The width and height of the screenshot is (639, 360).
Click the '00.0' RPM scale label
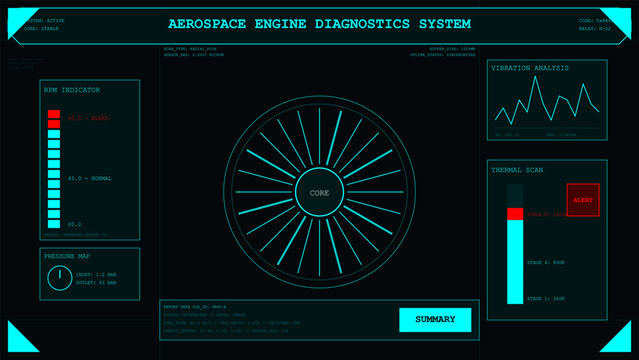pos(75,224)
